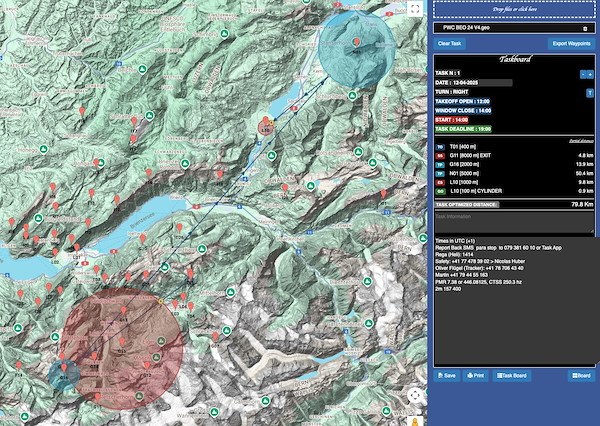The width and height of the screenshot is (600, 426).
Task: Click the yellow optimized point near L10
Action: tap(272, 123)
